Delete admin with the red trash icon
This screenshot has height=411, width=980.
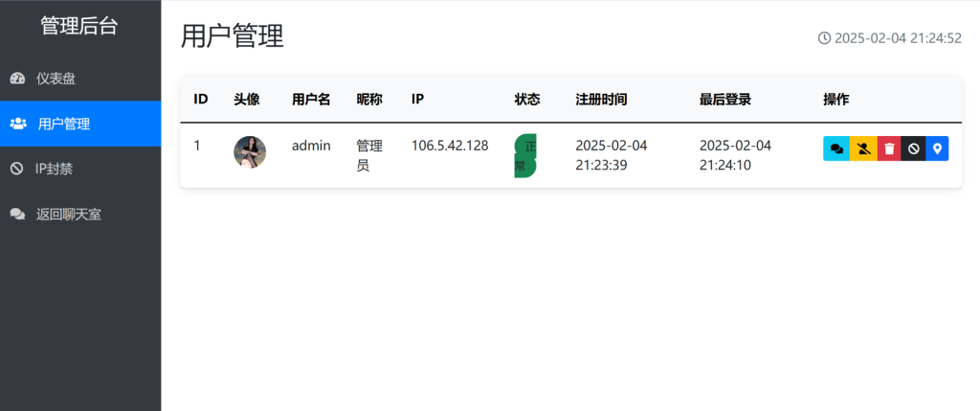pos(889,148)
